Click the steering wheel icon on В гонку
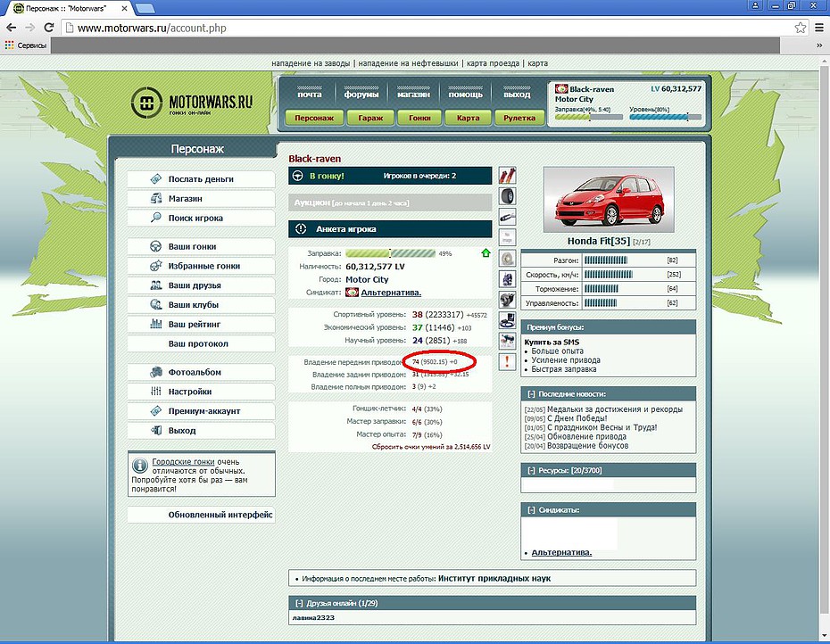 click(x=298, y=176)
